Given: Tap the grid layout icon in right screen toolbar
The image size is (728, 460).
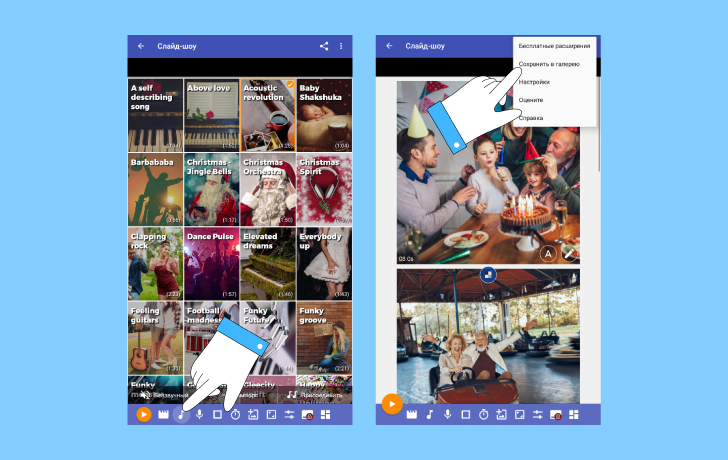Looking at the screenshot, I should tap(573, 414).
